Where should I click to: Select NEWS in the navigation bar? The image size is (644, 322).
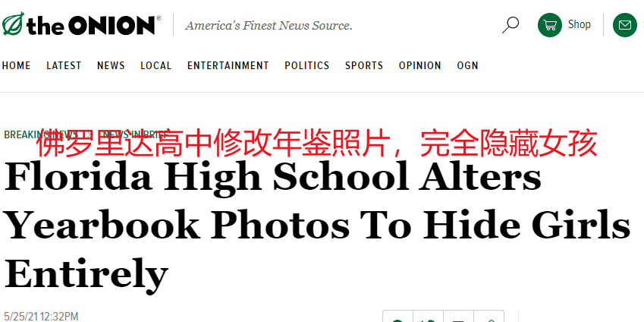click(x=111, y=66)
